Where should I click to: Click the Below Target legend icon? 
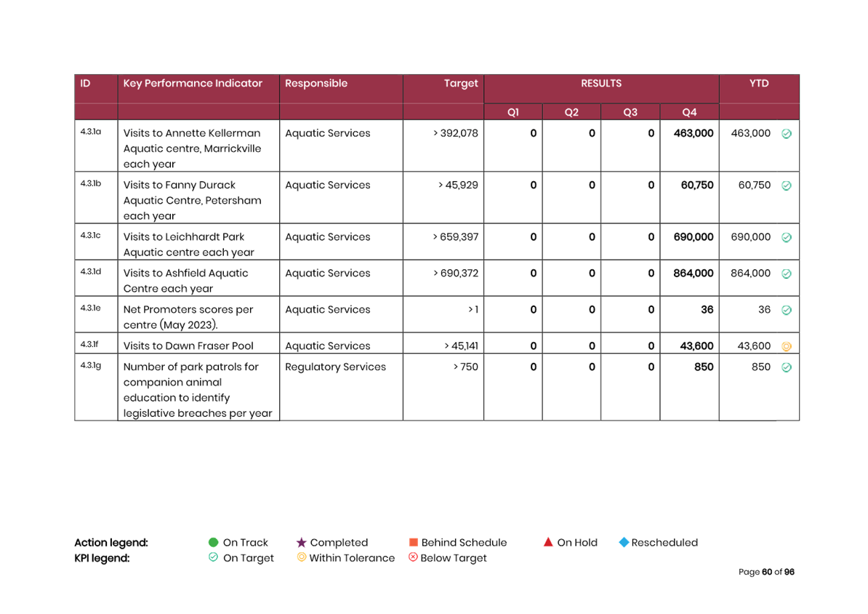click(x=412, y=558)
